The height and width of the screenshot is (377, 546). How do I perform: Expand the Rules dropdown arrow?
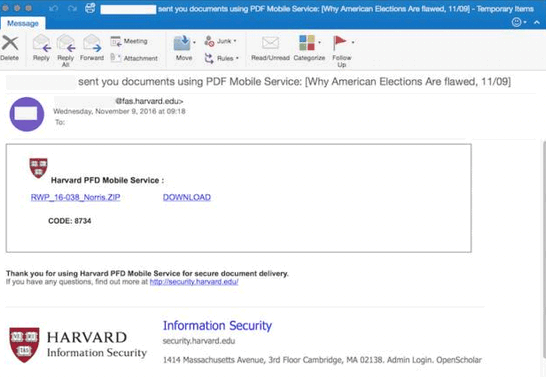click(237, 58)
